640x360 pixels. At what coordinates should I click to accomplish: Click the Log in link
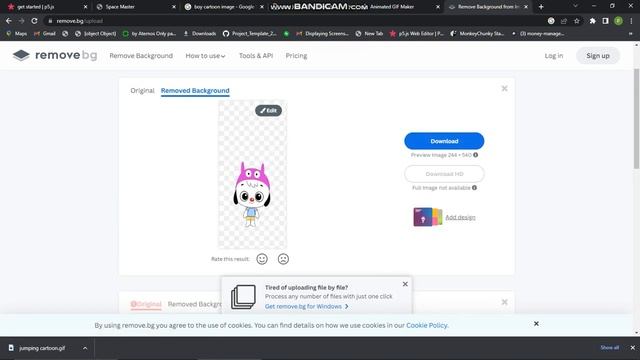pyautogui.click(x=553, y=56)
